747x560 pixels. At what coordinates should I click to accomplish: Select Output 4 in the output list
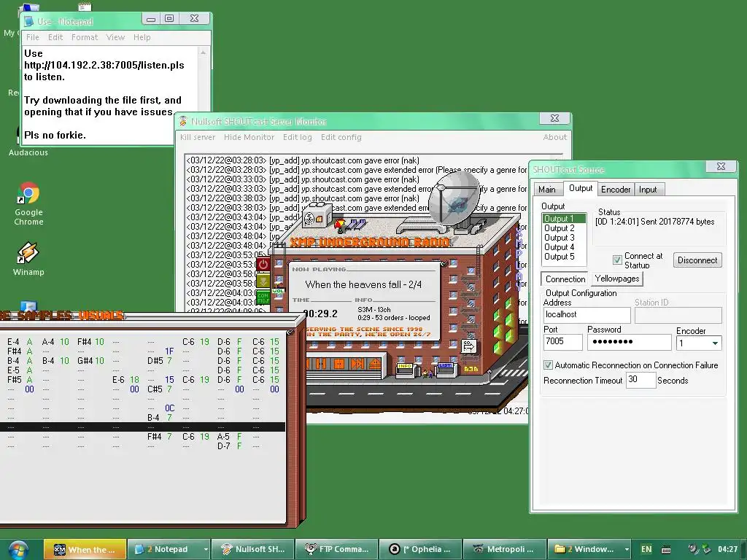tap(564, 247)
